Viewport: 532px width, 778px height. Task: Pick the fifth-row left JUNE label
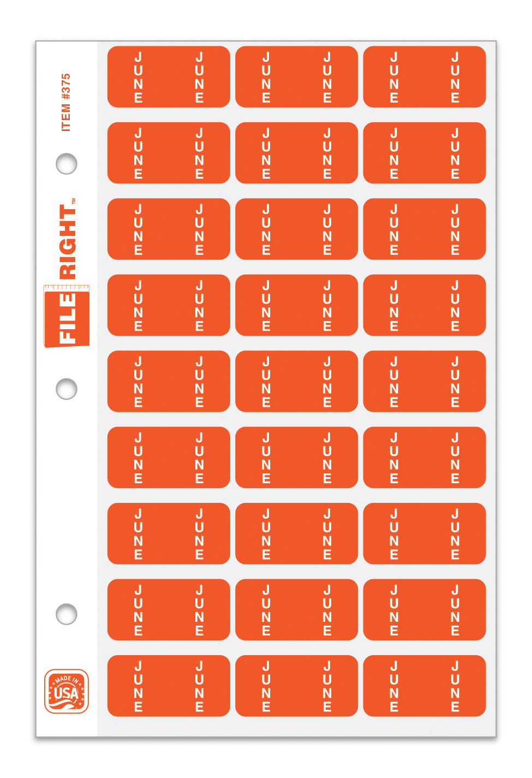click(x=169, y=381)
